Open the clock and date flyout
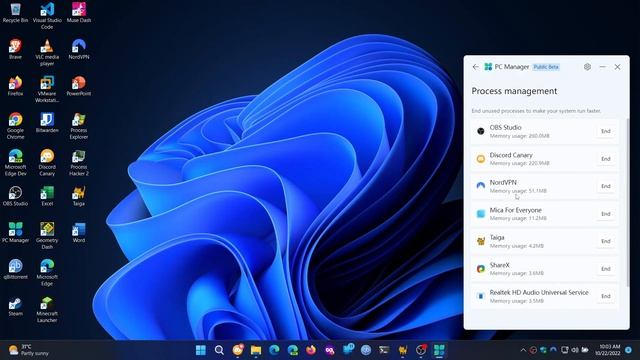The width and height of the screenshot is (640, 360). 607,350
